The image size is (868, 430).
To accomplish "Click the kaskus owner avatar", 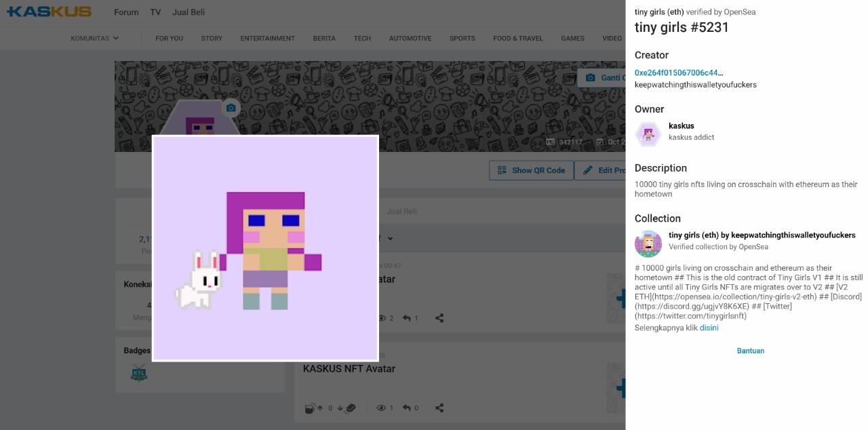I will coord(648,134).
